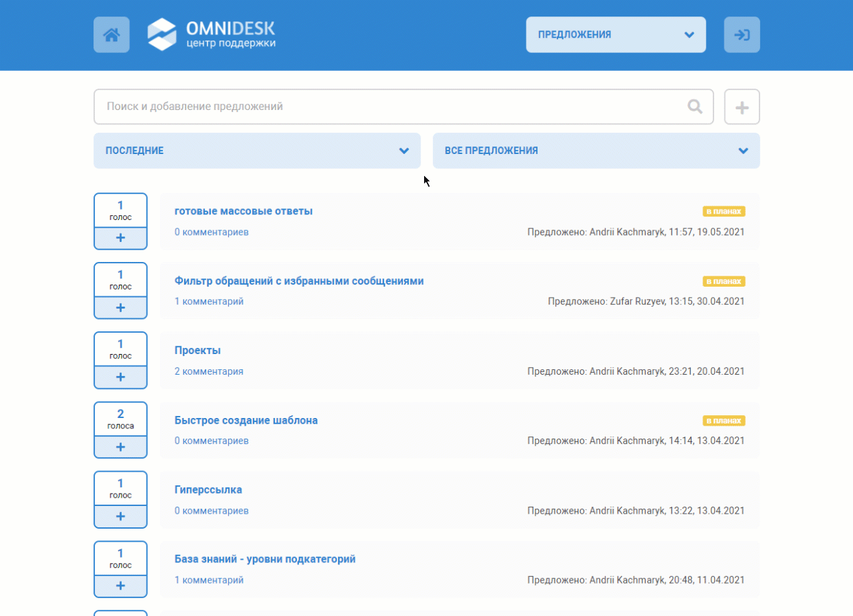Click the search magnifier icon

[695, 107]
